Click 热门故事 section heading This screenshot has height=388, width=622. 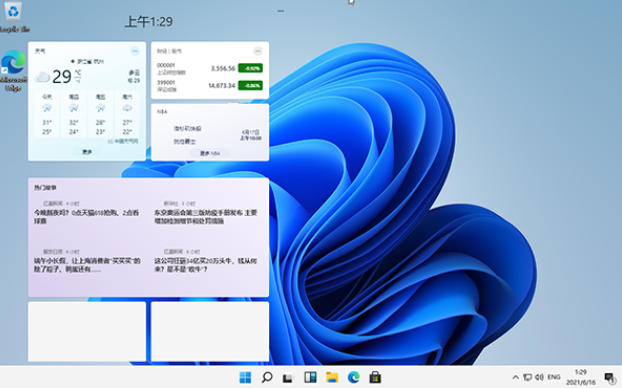pyautogui.click(x=45, y=188)
